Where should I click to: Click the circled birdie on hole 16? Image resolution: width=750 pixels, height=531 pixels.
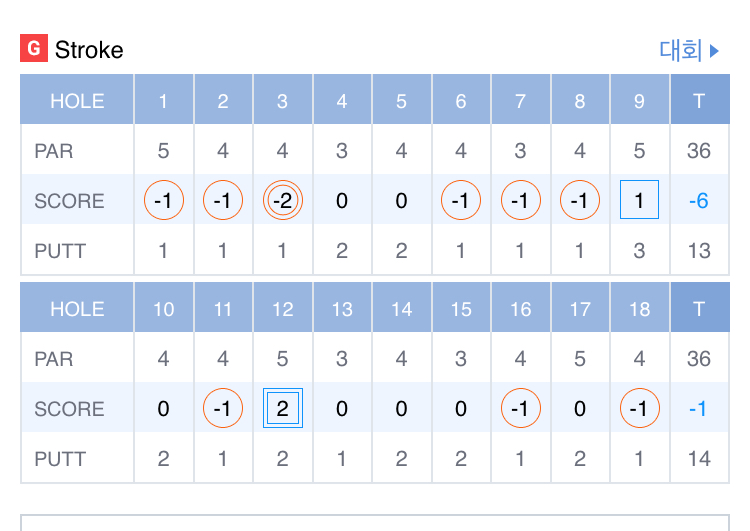click(x=520, y=409)
